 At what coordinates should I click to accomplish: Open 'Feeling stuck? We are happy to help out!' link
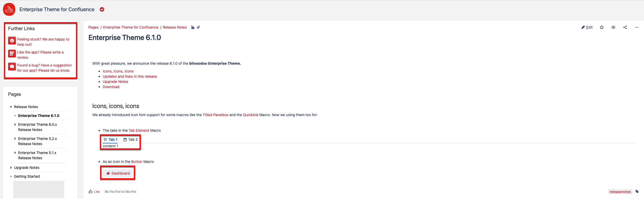(x=43, y=42)
